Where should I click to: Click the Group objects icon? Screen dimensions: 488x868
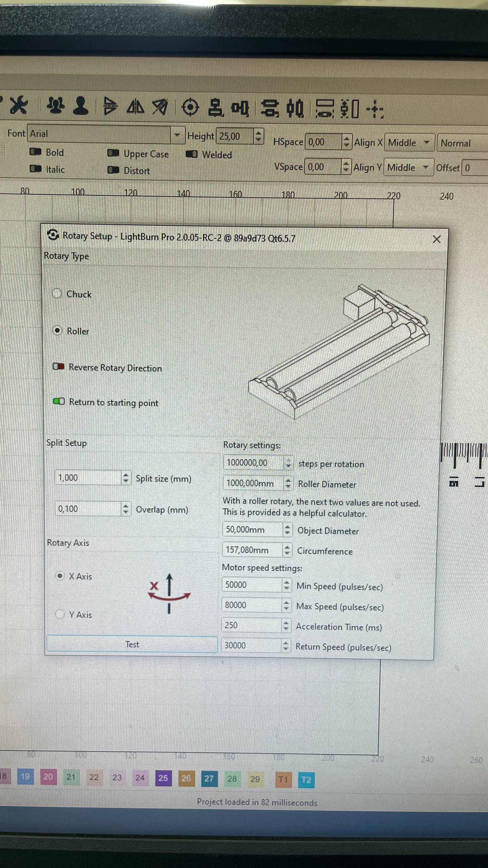(x=56, y=105)
